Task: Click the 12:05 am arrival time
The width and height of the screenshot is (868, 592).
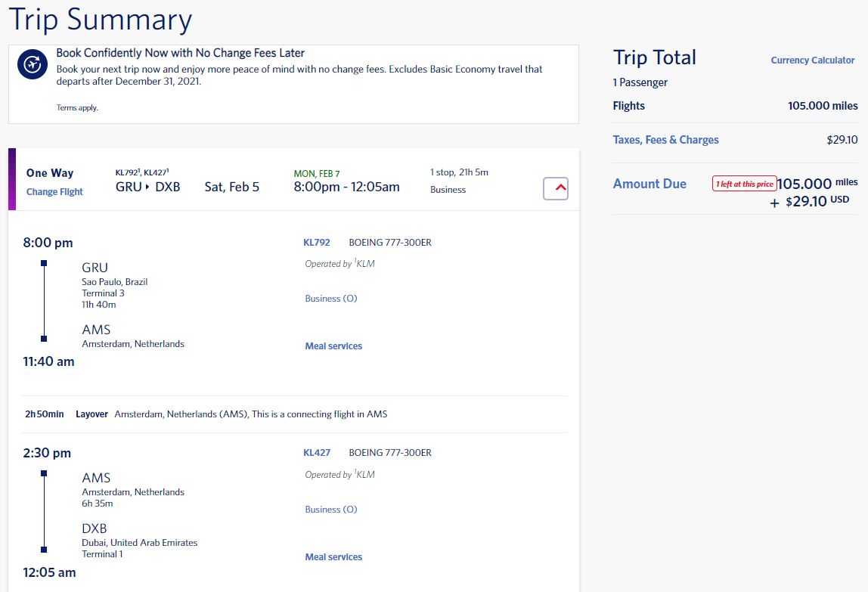Action: click(x=49, y=572)
